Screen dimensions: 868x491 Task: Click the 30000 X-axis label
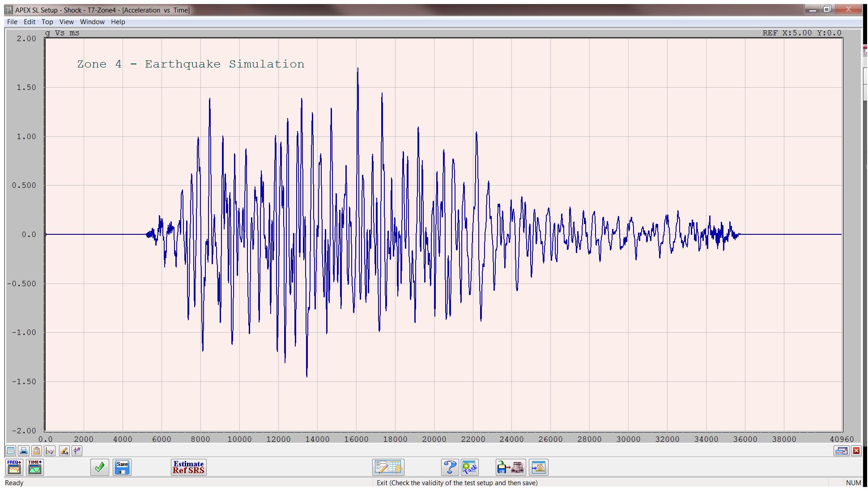[629, 439]
